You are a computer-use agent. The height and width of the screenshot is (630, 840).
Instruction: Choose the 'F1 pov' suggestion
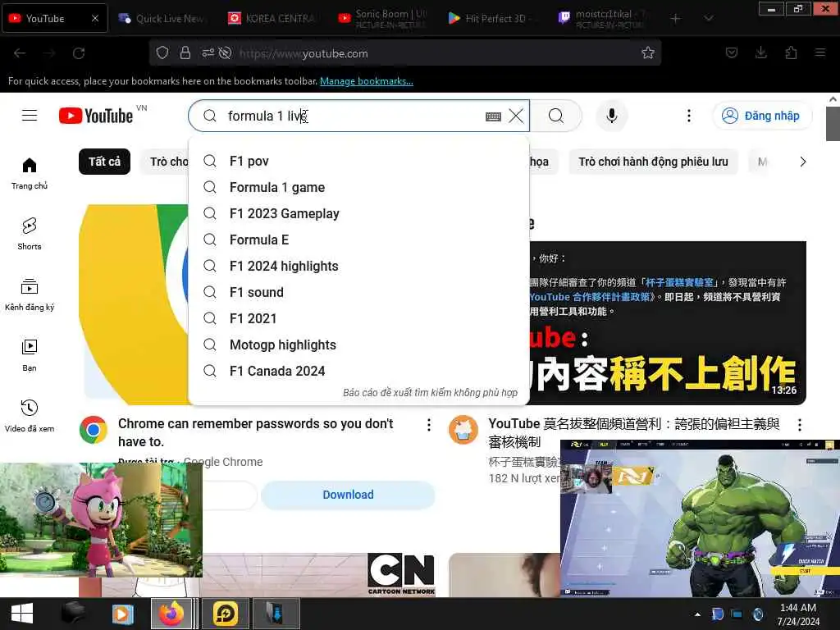(x=359, y=161)
